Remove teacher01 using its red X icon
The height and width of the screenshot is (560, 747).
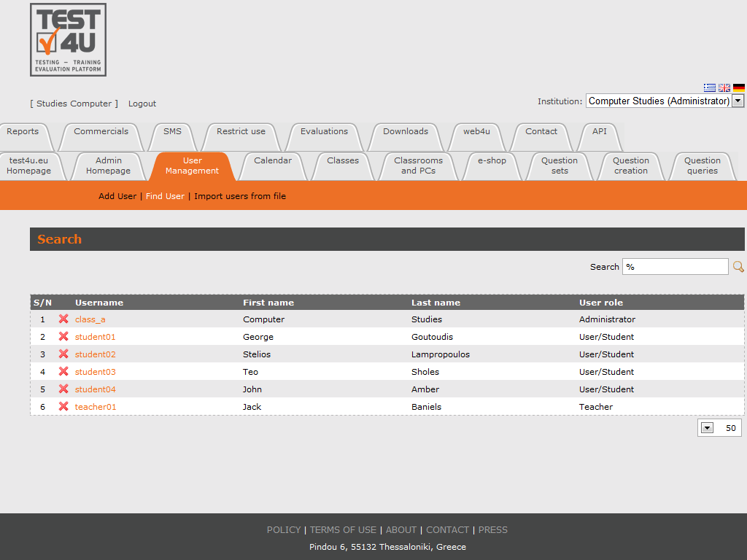(x=63, y=407)
